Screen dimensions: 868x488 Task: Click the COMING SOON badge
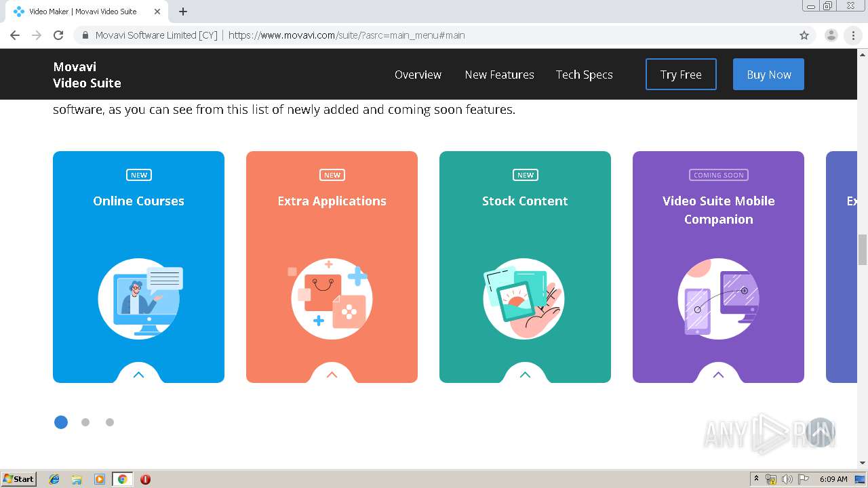[x=719, y=175]
